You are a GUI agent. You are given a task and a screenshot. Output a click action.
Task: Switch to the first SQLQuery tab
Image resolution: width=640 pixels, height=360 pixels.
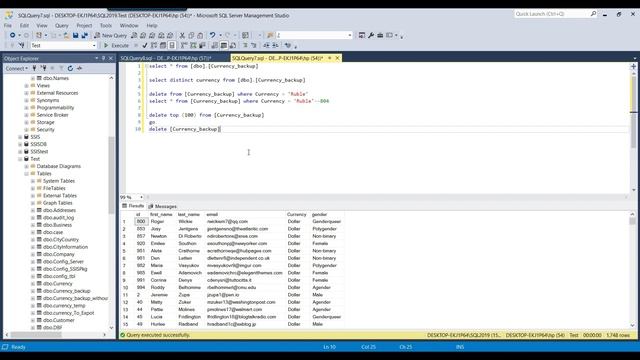(166, 58)
